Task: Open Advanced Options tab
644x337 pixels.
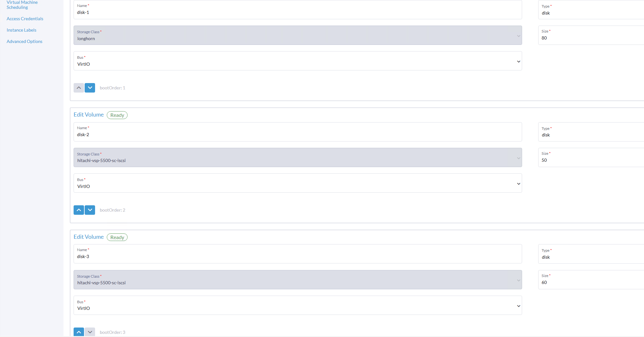Action: point(24,41)
